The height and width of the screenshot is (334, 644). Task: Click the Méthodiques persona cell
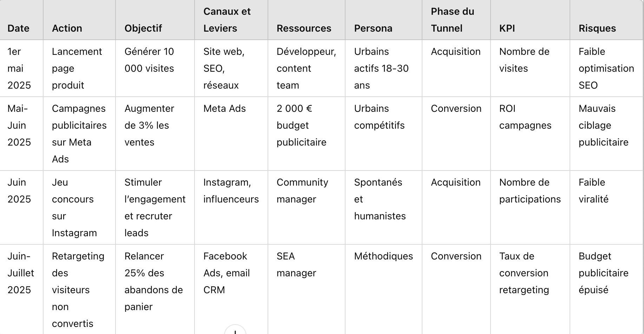click(383, 256)
